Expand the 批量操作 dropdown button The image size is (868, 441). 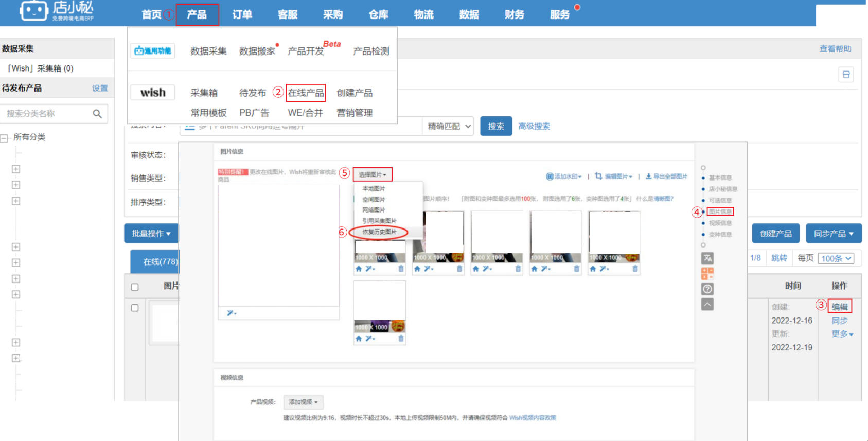pyautogui.click(x=151, y=234)
